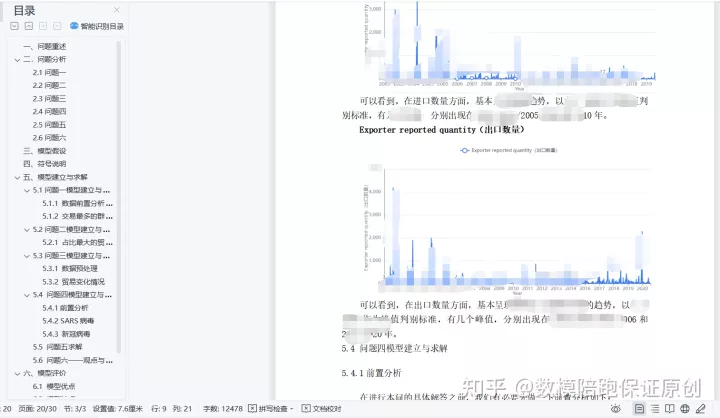720x418 pixels.
Task: Switch to web layout view icon
Action: click(685, 409)
